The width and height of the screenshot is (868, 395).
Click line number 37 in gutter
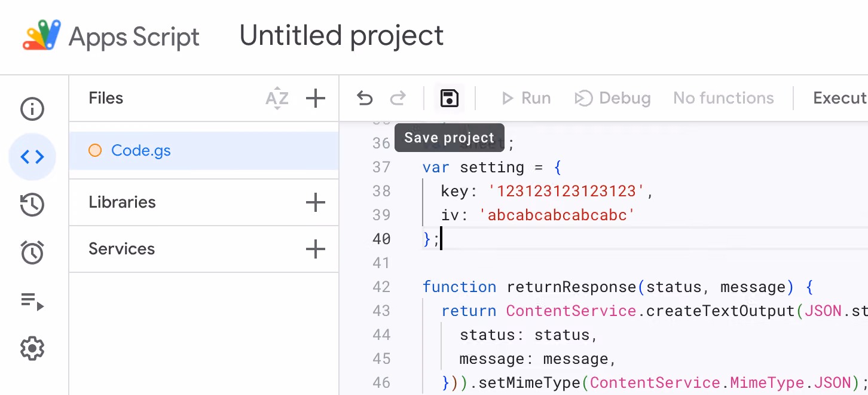point(381,167)
